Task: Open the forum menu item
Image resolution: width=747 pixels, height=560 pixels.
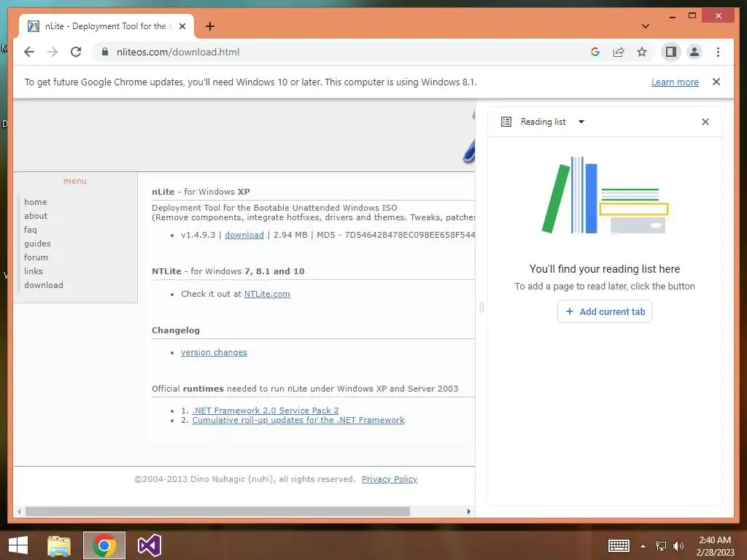Action: point(36,257)
